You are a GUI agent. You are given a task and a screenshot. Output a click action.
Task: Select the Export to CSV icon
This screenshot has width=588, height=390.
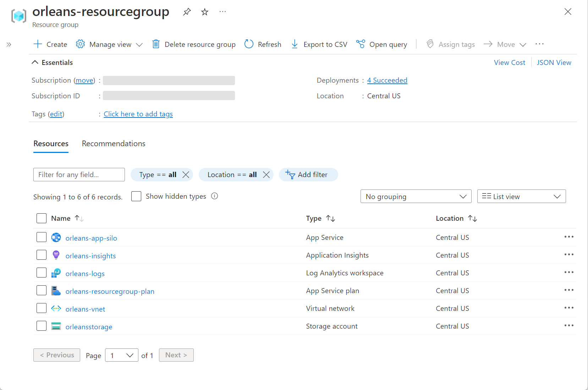tap(295, 44)
